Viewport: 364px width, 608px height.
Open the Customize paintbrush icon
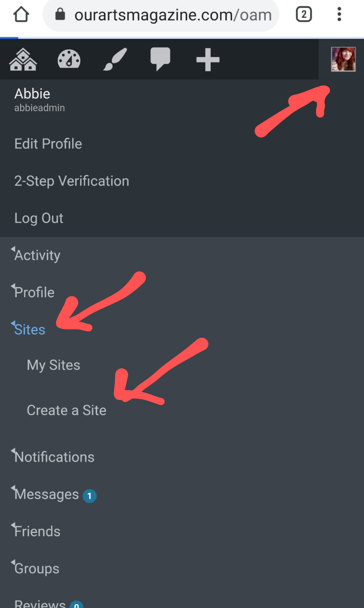click(x=115, y=59)
